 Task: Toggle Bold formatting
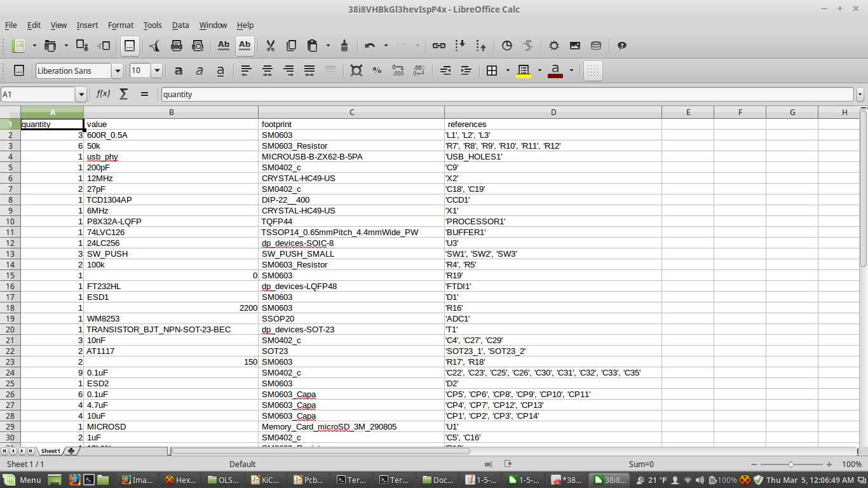[x=179, y=71]
